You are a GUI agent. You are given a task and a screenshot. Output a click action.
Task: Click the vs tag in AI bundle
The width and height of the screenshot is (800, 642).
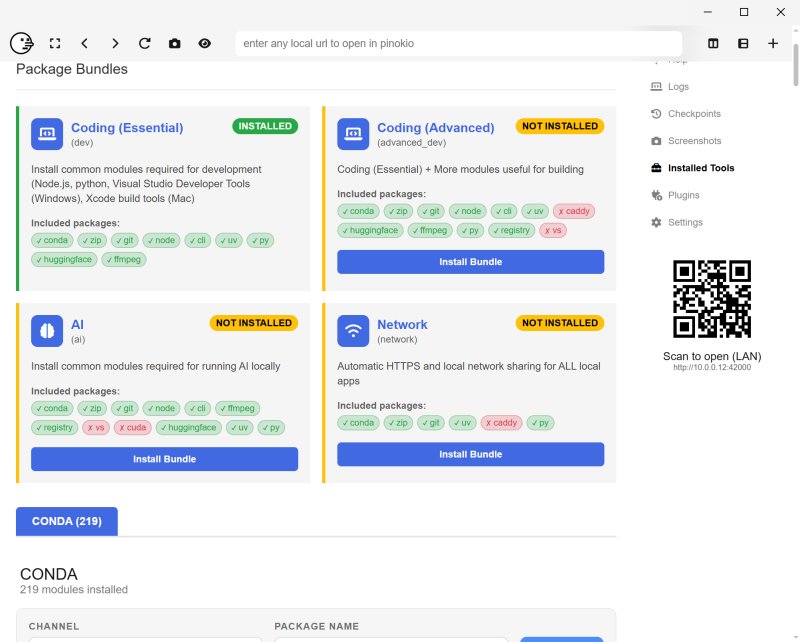click(96, 428)
